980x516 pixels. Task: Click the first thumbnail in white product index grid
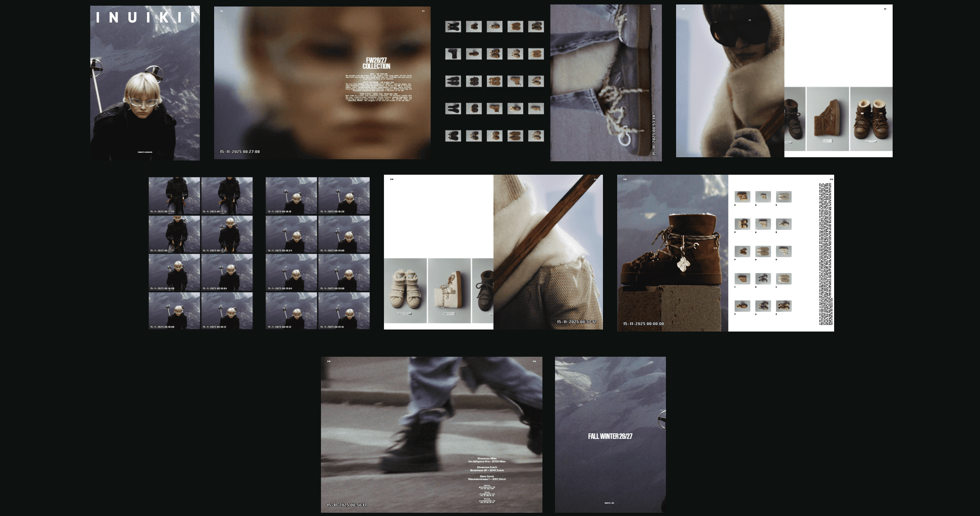[742, 197]
